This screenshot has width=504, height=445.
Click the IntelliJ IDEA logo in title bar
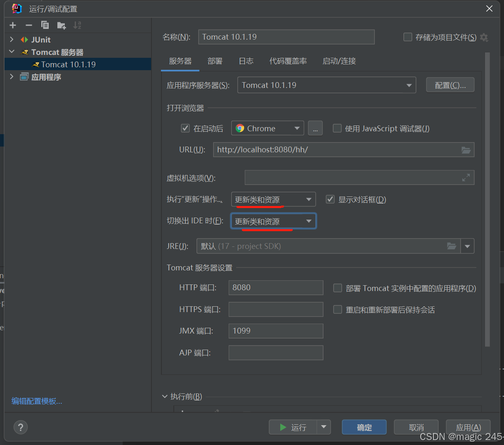point(17,8)
